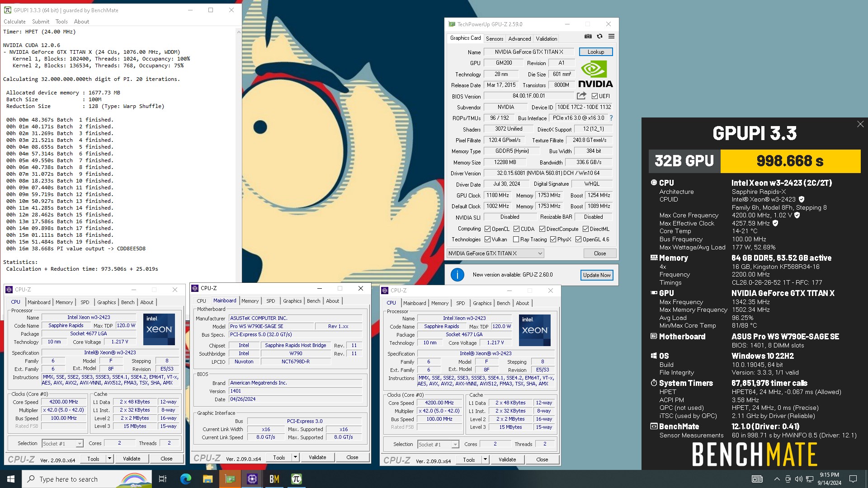Click Validate in the left CPU-Z window

tap(132, 459)
